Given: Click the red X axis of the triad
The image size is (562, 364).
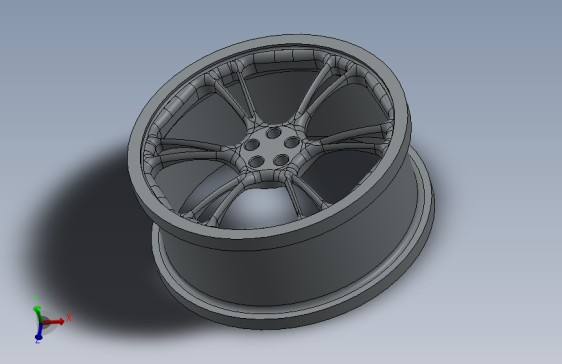Looking at the screenshot, I should coord(54,321).
